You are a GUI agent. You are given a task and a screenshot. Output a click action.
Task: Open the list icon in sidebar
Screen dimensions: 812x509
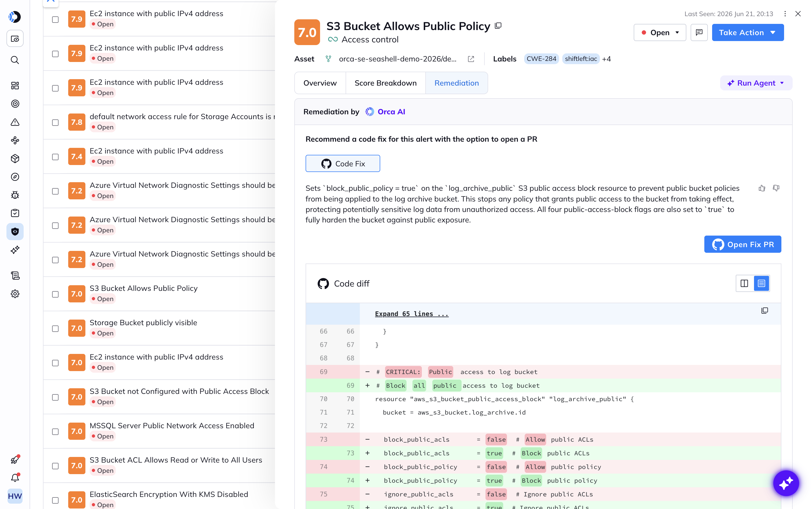(x=15, y=276)
